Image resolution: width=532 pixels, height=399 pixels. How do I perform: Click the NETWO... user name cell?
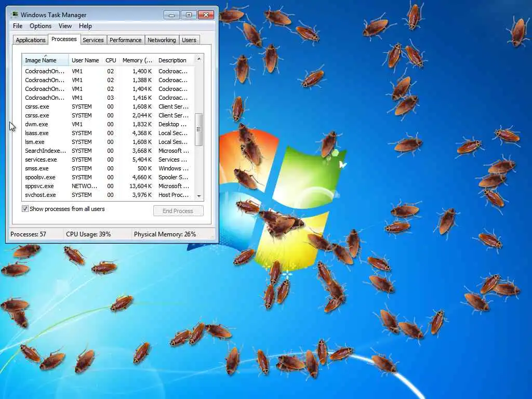85,186
